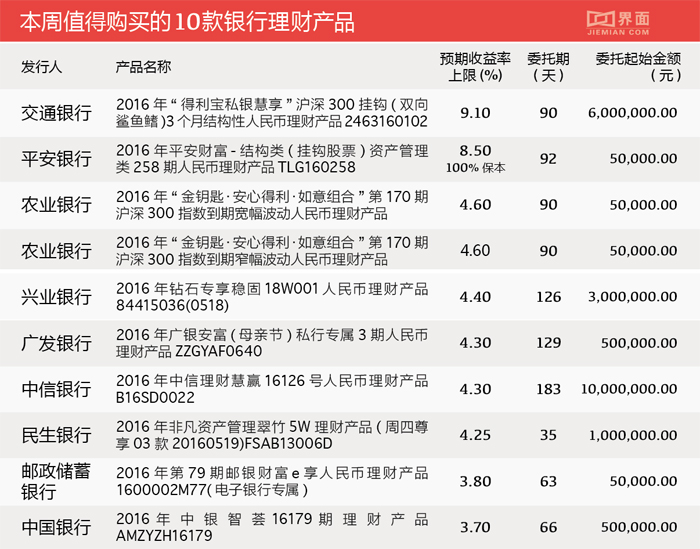Select the title 本周值得购买的10款银行理财产品

pyautogui.click(x=187, y=21)
